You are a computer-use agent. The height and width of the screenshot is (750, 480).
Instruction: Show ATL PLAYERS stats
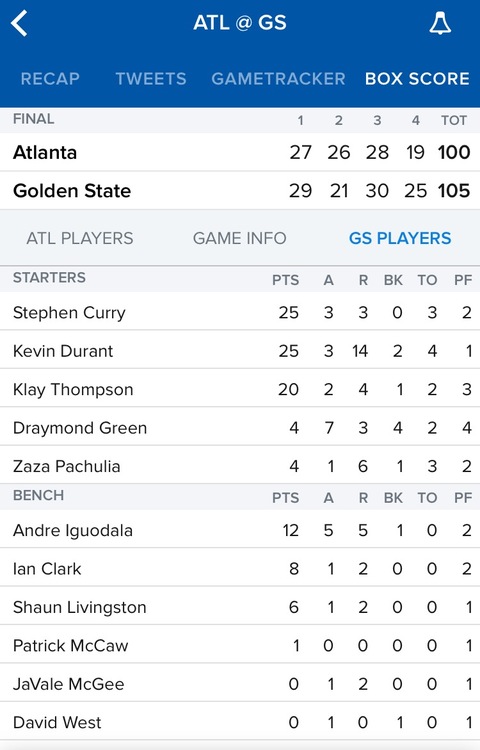(x=80, y=238)
